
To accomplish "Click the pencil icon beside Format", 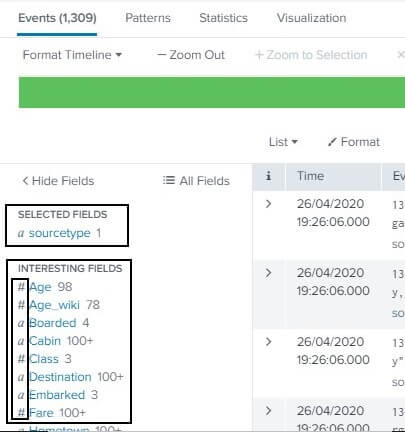I will pos(332,142).
